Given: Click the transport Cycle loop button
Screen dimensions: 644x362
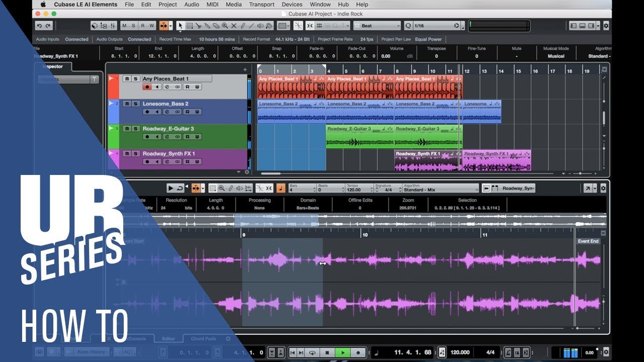Looking at the screenshot, I should 312,352.
